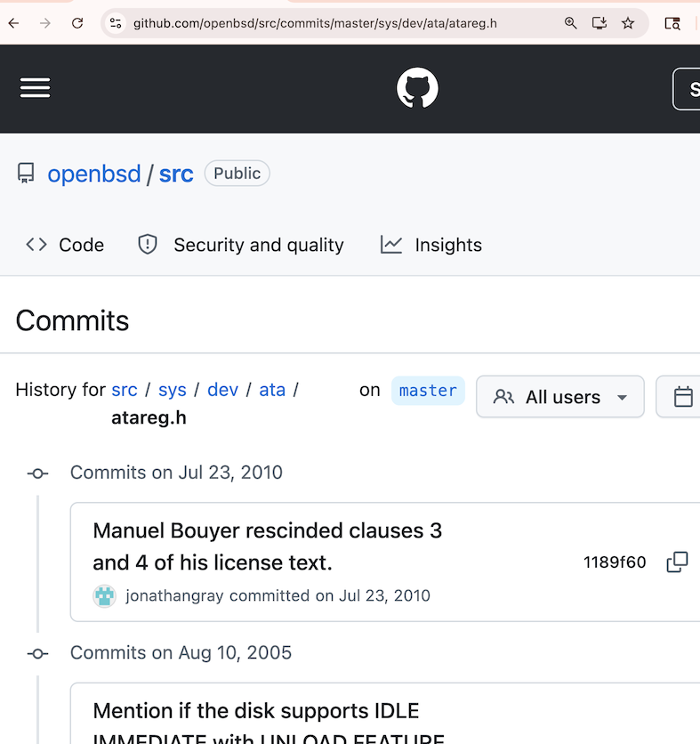Open the side panel search icon
This screenshot has width=700, height=744.
click(x=672, y=23)
